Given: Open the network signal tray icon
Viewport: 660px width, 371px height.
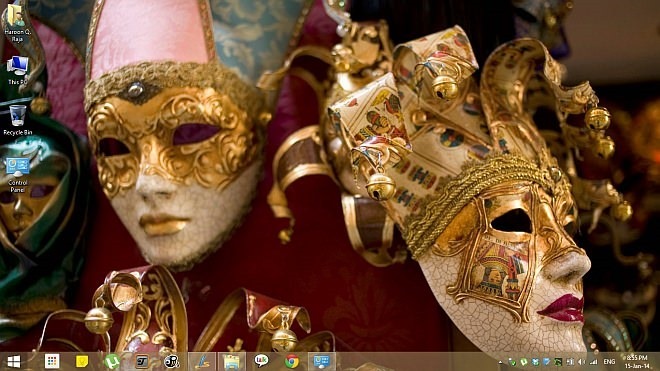Looking at the screenshot, I should pyautogui.click(x=593, y=362).
